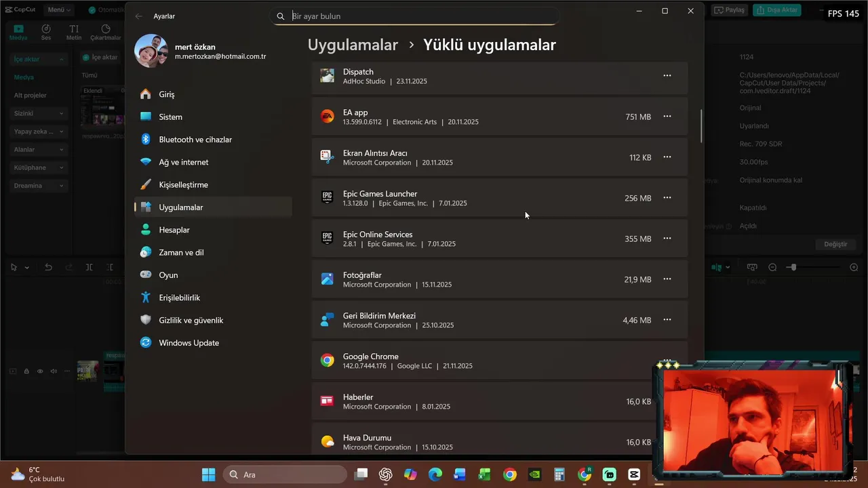Image resolution: width=868 pixels, height=488 pixels.
Task: Click the Fotoğraflar app icon
Action: [x=328, y=279]
